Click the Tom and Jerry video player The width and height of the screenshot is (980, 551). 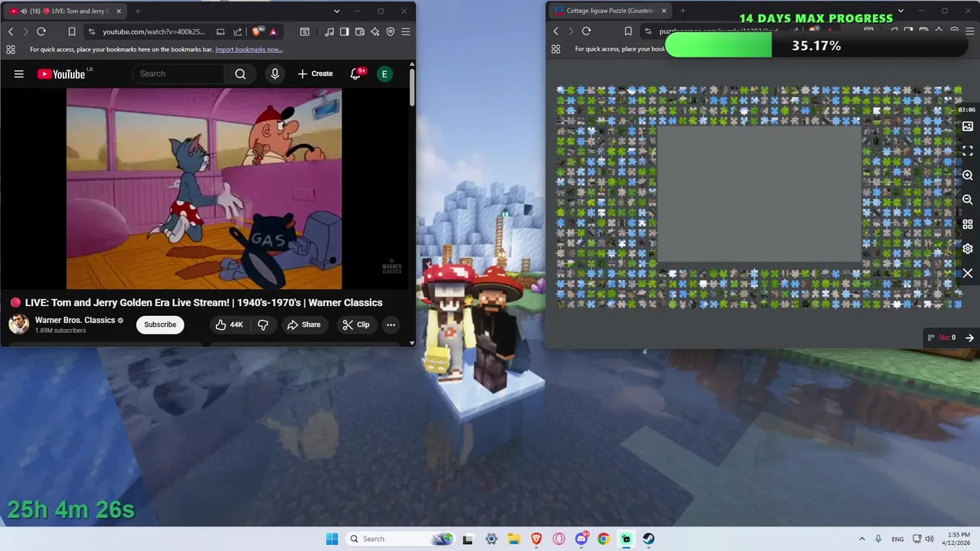(204, 189)
